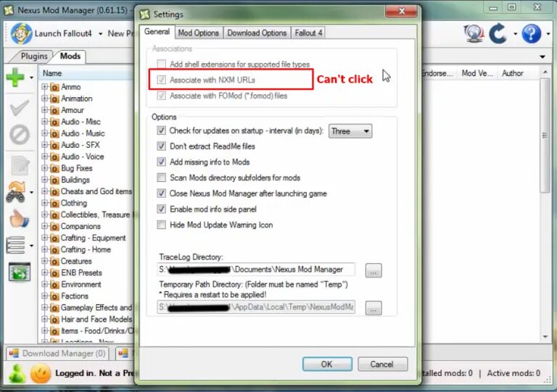
Task: Click the scrollbar down arrow in mod list
Action: 545,336
